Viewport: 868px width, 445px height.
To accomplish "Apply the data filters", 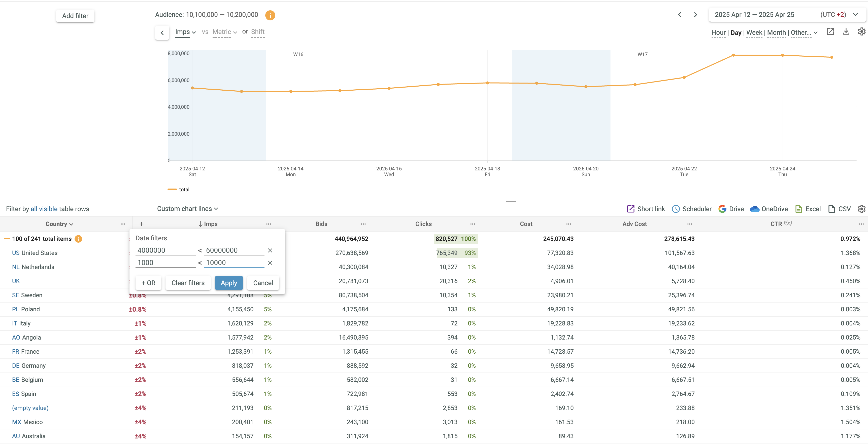I will tap(229, 283).
